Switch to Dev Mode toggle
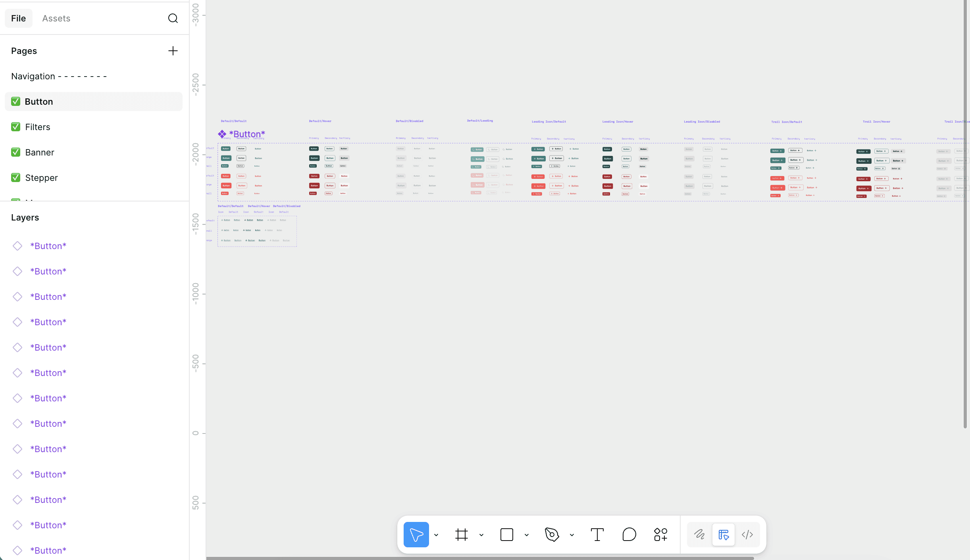Image resolution: width=970 pixels, height=560 pixels. [747, 535]
